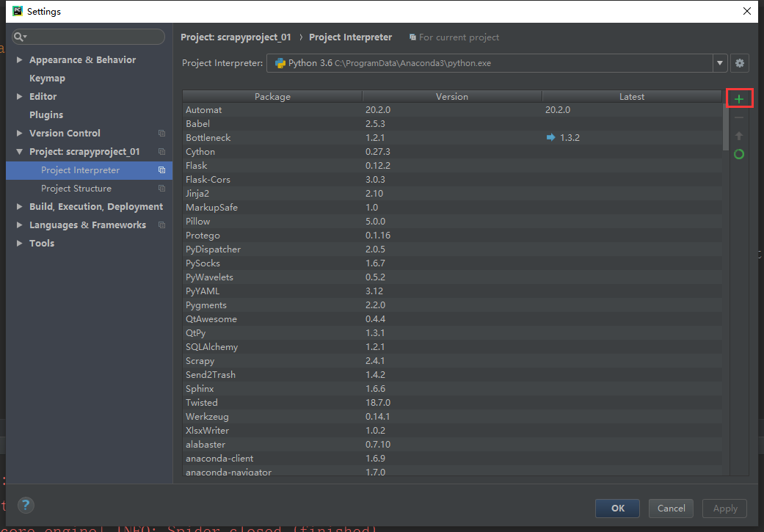Open the interpreter gear settings icon
This screenshot has width=764, height=532.
(740, 63)
